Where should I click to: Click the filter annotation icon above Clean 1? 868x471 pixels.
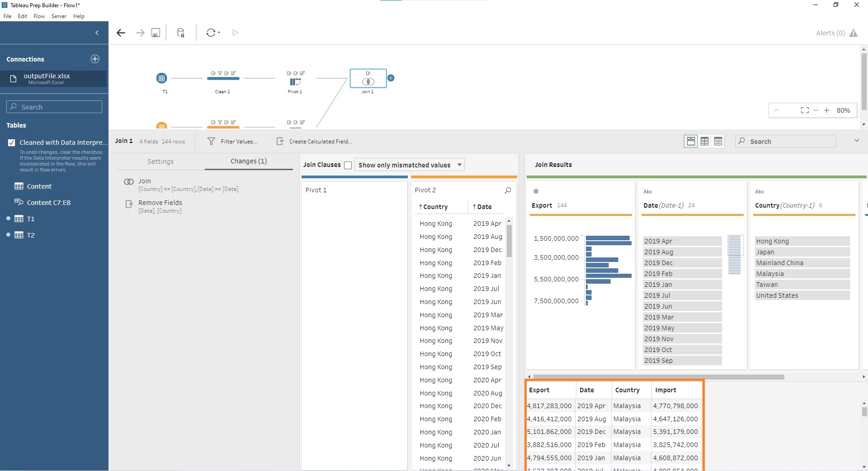click(x=220, y=73)
